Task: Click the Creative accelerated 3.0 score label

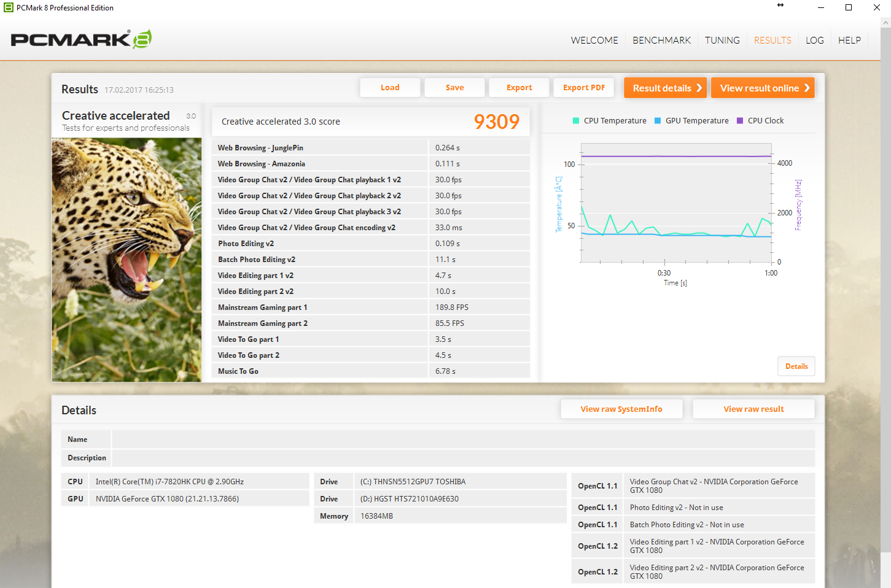Action: click(281, 122)
